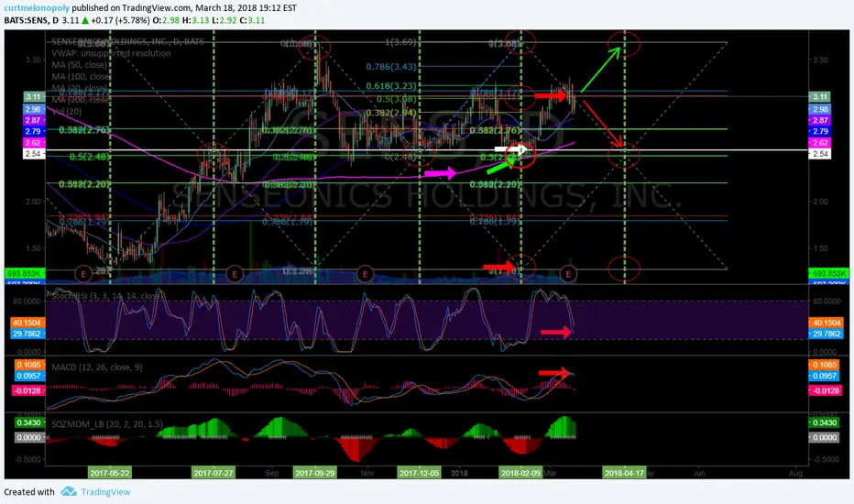Click the 2.79 price tag on the right axis
Viewport: 854px width, 504px height.
820,131
